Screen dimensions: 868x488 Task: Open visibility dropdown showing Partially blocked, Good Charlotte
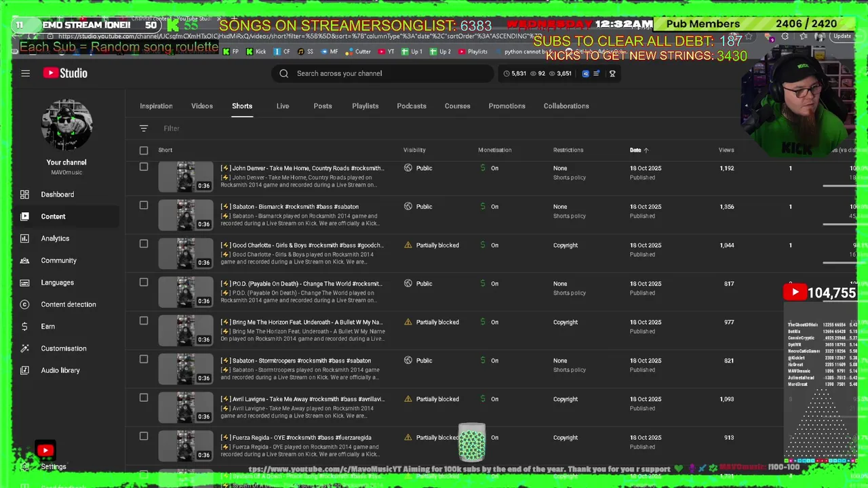coord(437,245)
